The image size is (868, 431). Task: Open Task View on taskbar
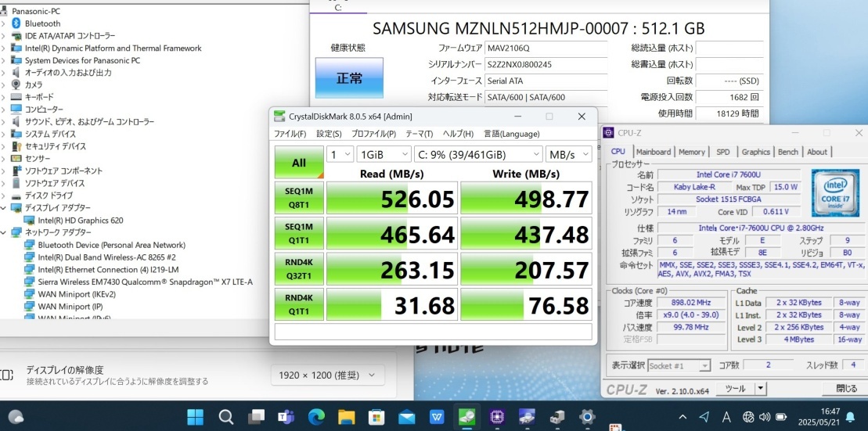256,417
